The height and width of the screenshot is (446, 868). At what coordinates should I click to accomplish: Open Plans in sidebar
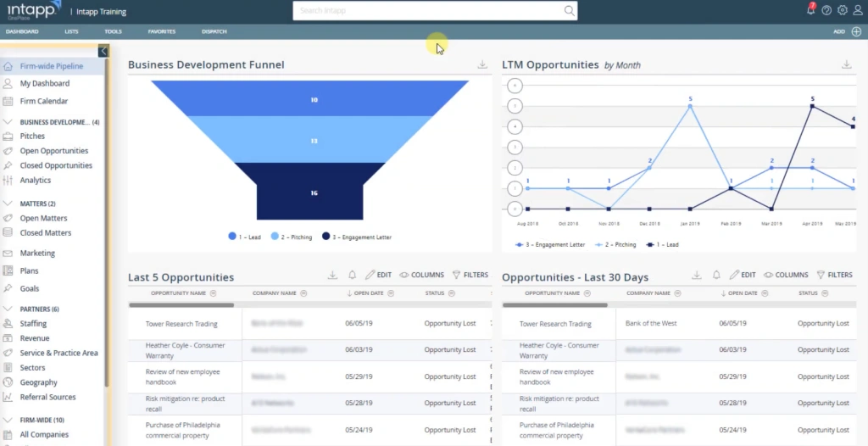pyautogui.click(x=30, y=271)
